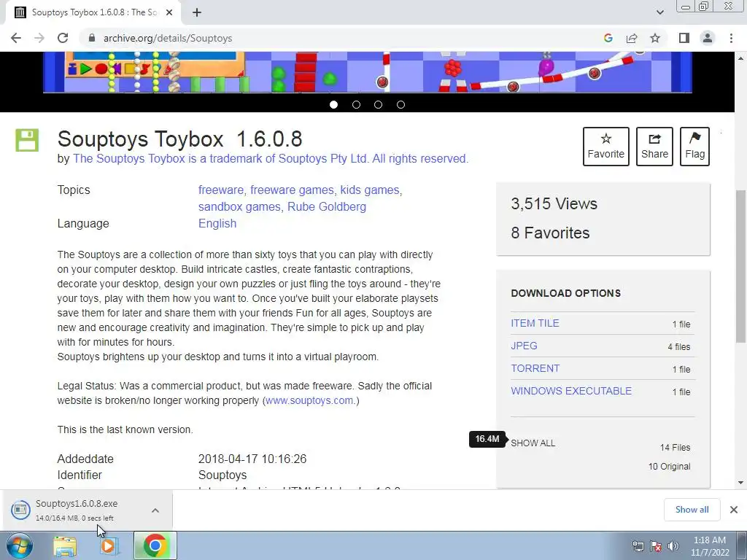Image resolution: width=747 pixels, height=560 pixels.
Task: Download the TORRENT option
Action: click(x=535, y=368)
